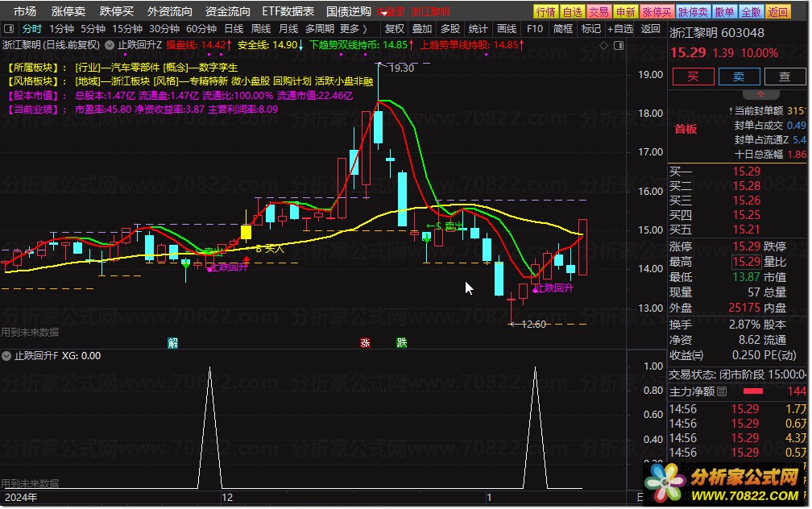Image resolution: width=812 pixels, height=509 pixels.
Task: Select the 月线 period tab
Action: coord(288,28)
